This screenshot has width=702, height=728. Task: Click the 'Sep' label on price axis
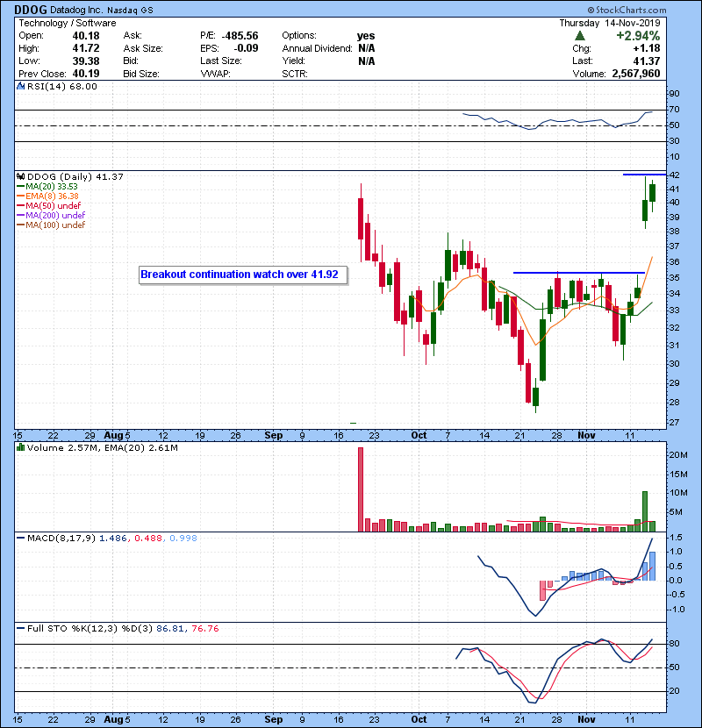tap(273, 436)
